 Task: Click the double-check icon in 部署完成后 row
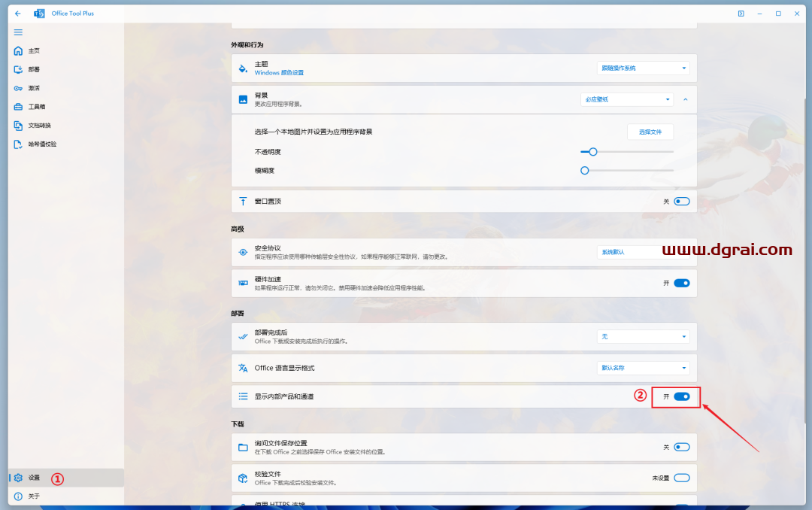[x=243, y=337]
